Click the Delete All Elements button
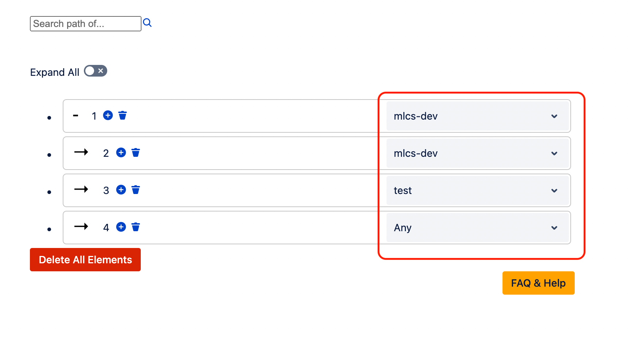The height and width of the screenshot is (353, 644). pos(85,260)
